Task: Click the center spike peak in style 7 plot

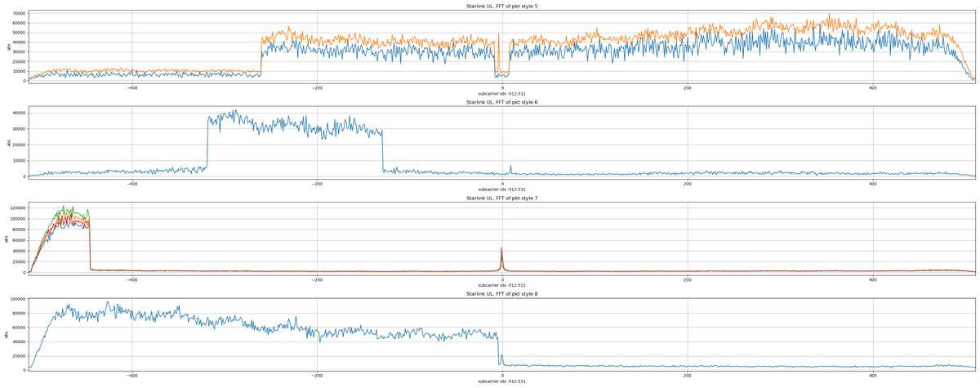Action: 501,248
